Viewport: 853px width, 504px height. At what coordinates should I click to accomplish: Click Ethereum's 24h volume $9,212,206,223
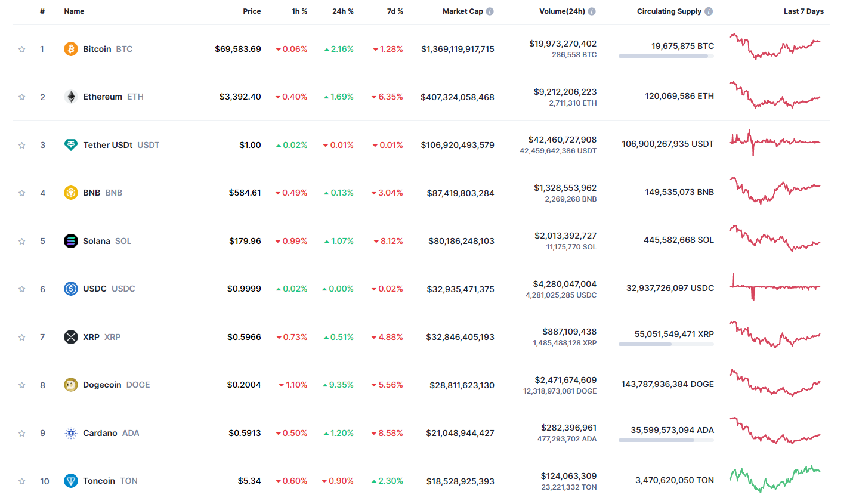[x=565, y=92]
